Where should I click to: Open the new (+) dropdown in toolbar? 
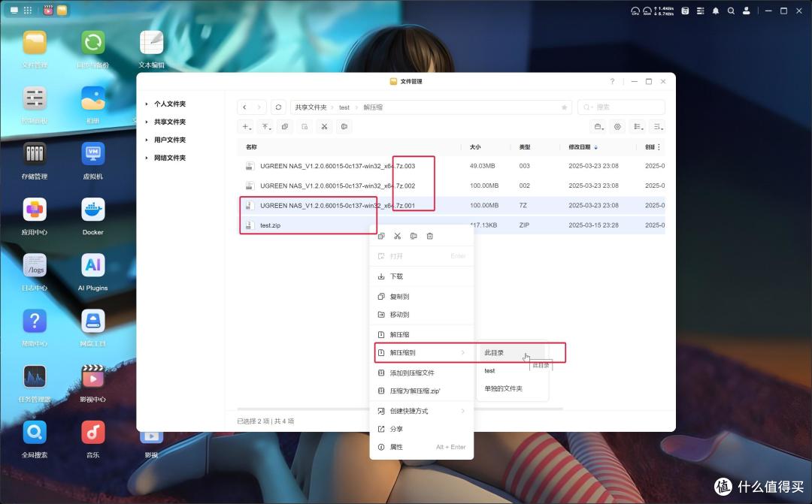pos(247,127)
